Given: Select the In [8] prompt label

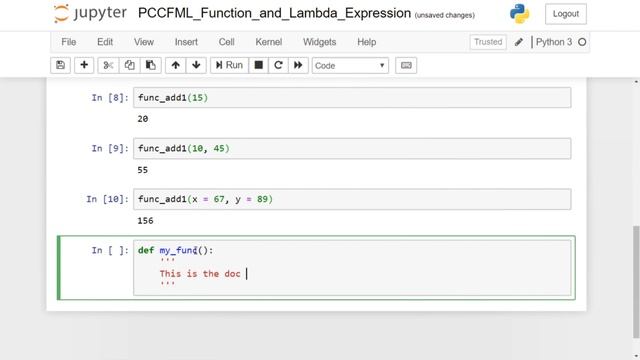Looking at the screenshot, I should coord(110,98).
